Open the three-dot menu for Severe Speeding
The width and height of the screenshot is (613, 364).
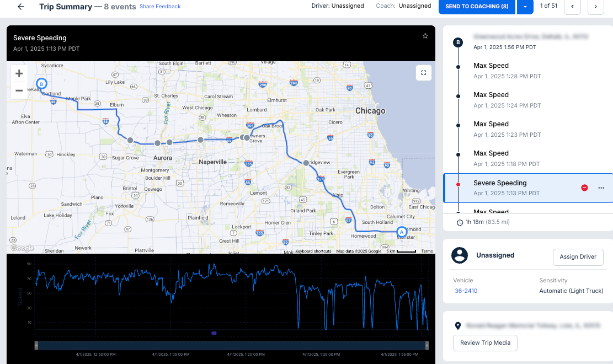(601, 188)
